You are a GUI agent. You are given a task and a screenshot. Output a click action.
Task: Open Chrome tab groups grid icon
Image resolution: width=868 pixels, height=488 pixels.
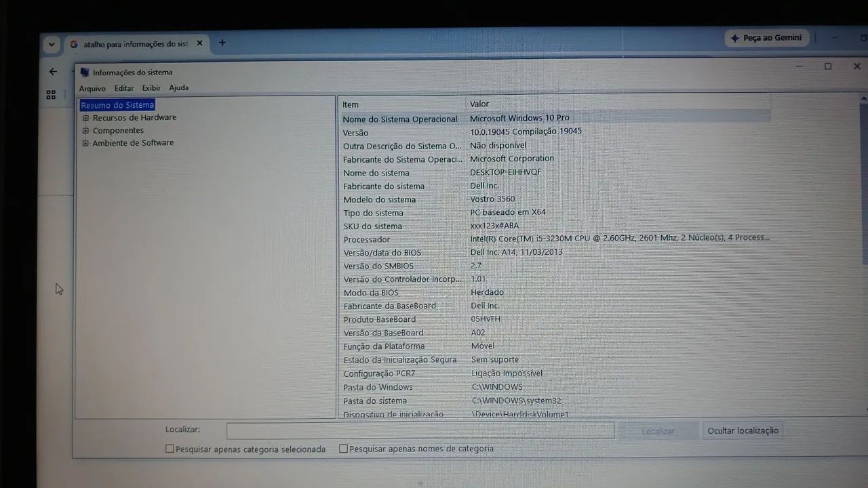[x=51, y=95]
